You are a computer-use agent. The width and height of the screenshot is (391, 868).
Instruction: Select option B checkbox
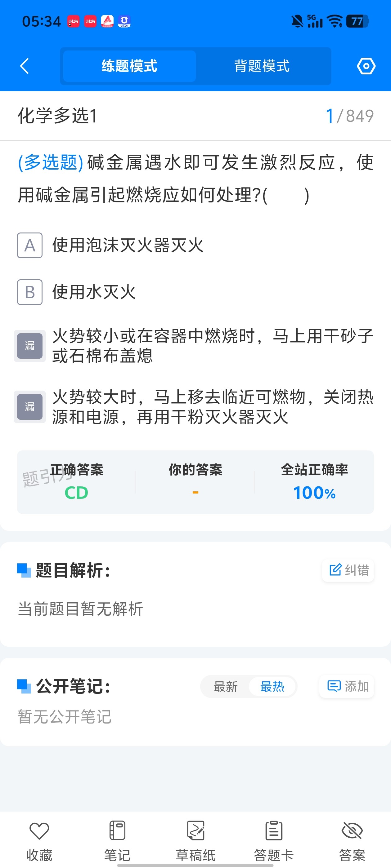(30, 292)
